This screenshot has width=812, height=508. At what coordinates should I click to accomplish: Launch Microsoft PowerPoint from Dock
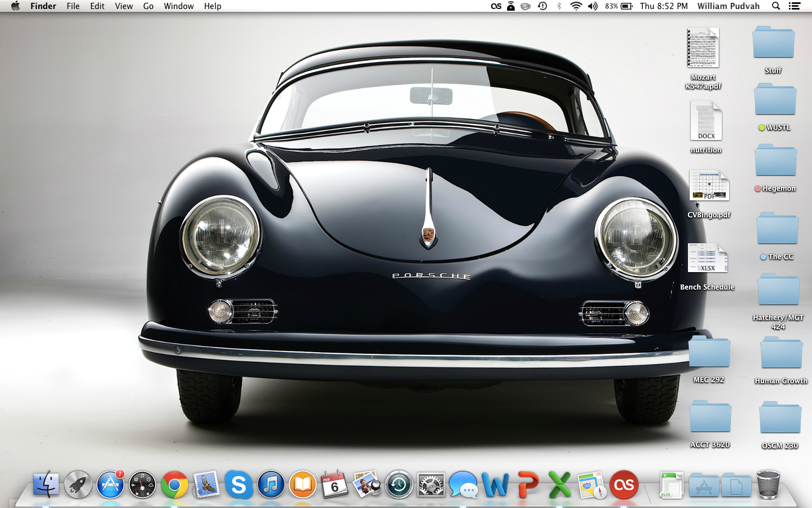coord(528,485)
